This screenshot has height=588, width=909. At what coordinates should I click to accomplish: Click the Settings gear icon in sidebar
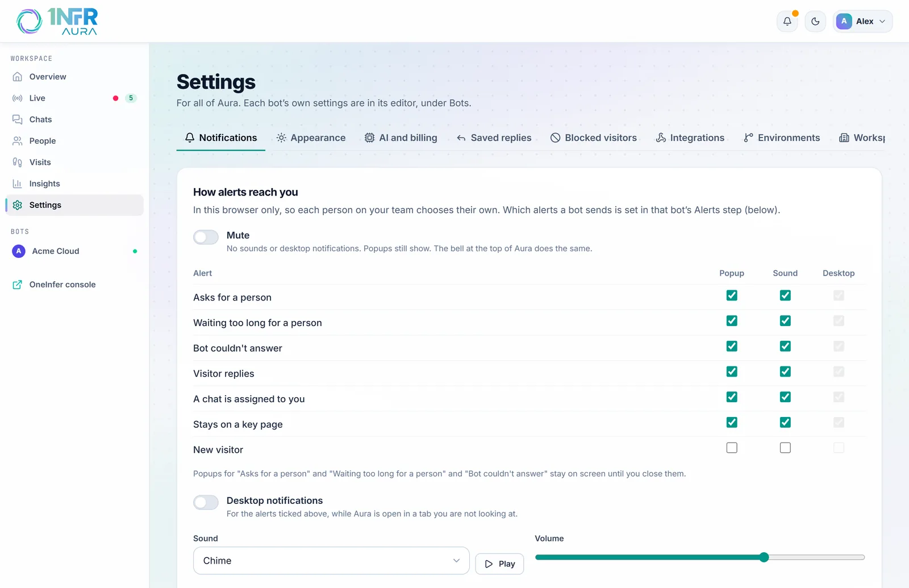18,205
